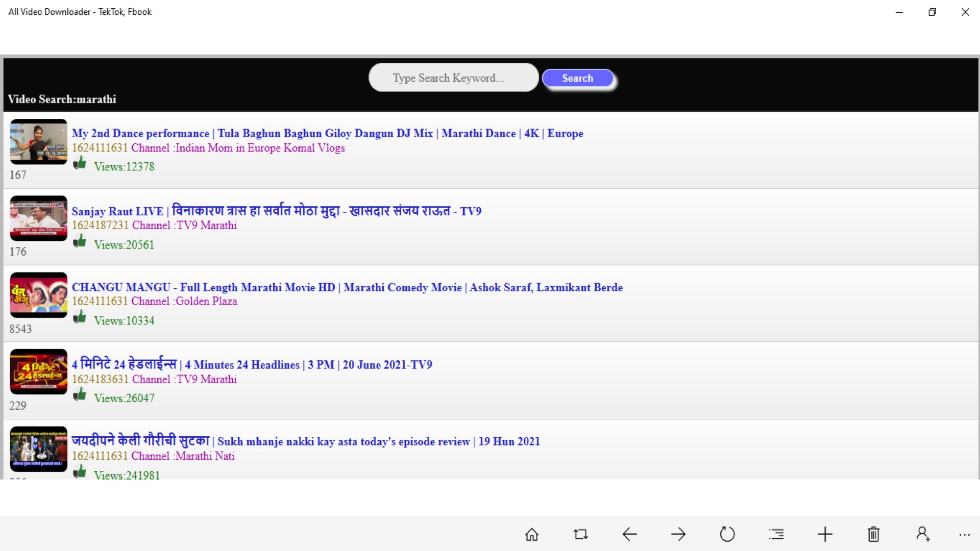Click the trash icon to delete
This screenshot has width=980, height=551.
point(873,534)
